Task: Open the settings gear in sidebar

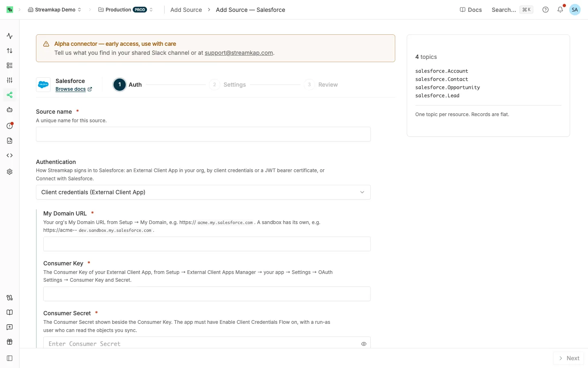Action: 10,172
